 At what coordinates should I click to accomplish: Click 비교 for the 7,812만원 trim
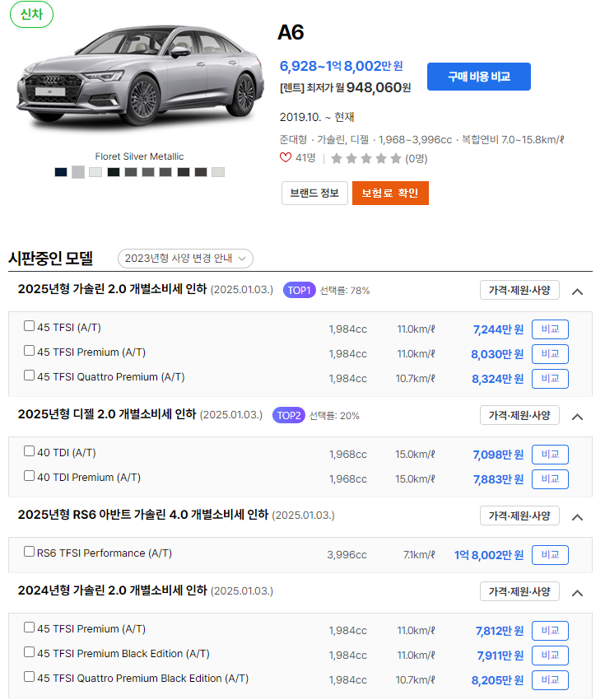(550, 630)
